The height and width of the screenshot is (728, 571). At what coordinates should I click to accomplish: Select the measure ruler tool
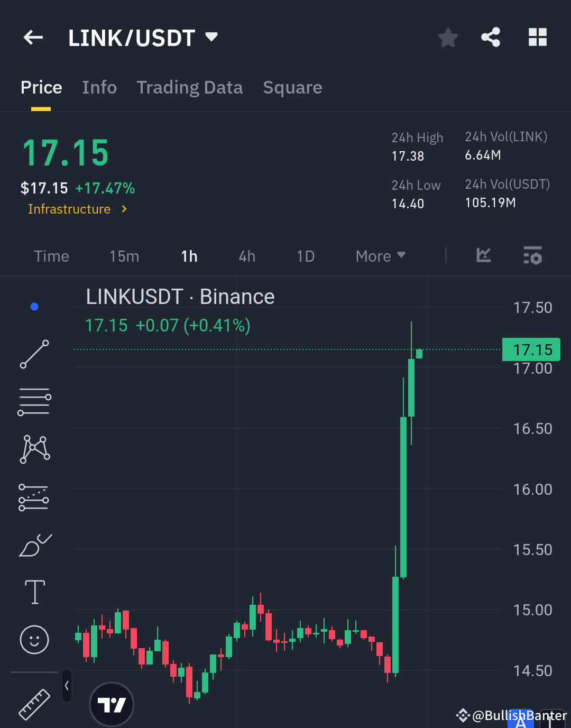34,706
